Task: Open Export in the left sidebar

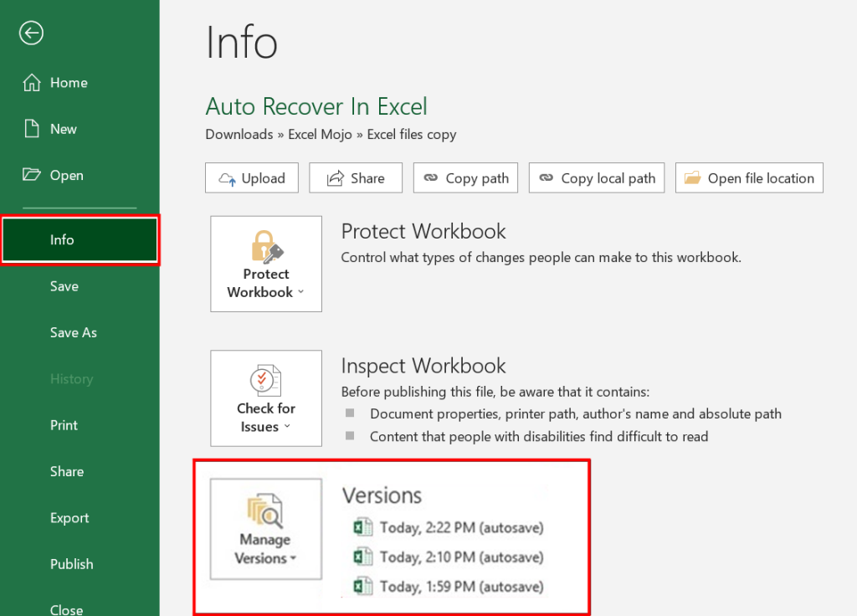Action: (x=69, y=518)
